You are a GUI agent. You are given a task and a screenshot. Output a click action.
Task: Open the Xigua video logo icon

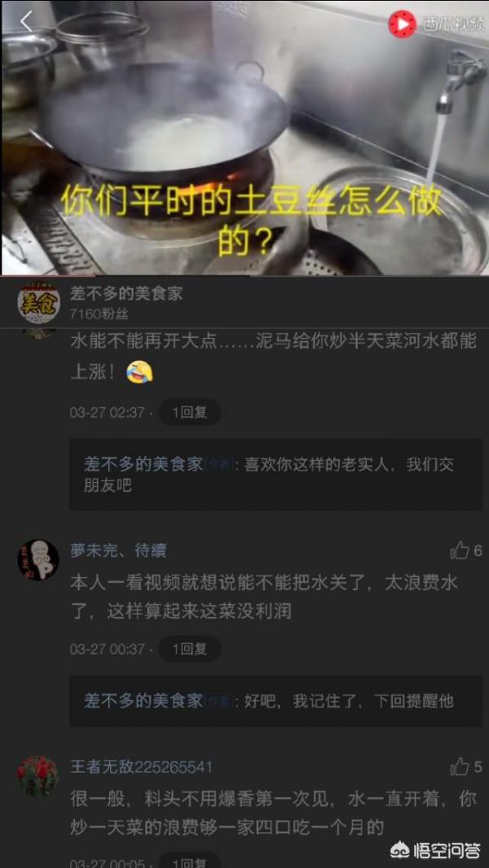(x=402, y=24)
